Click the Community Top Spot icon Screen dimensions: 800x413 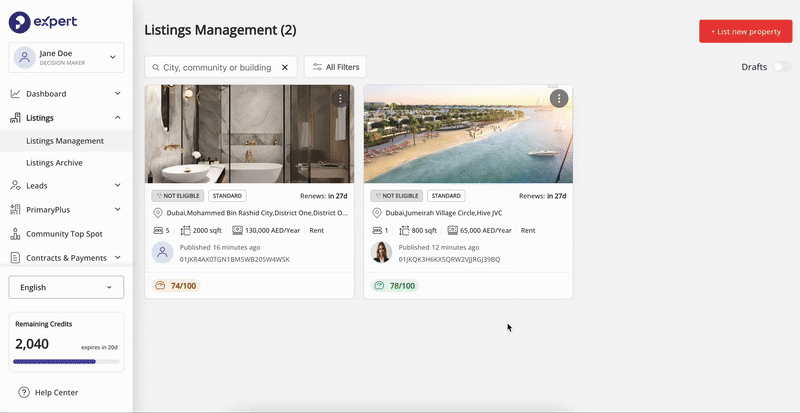[15, 234]
